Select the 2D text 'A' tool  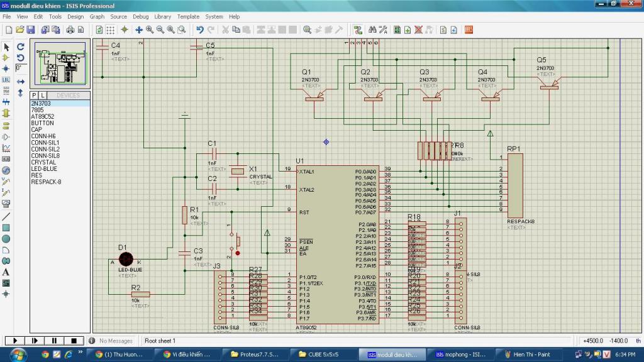pyautogui.click(x=6, y=272)
